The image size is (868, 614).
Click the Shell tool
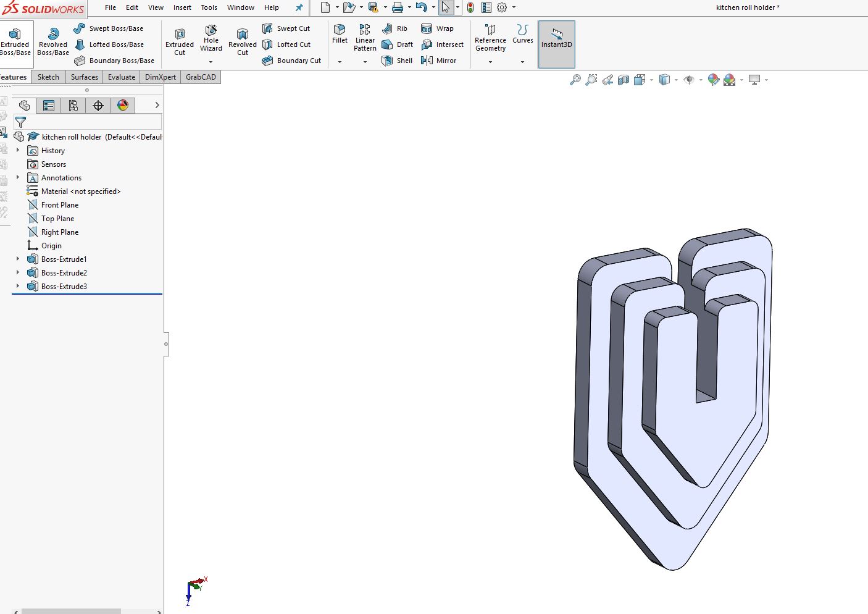coord(397,61)
